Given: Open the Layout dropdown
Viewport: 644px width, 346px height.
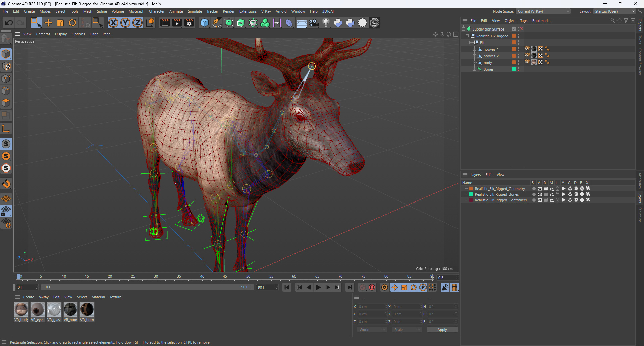Looking at the screenshot, I should pos(614,11).
